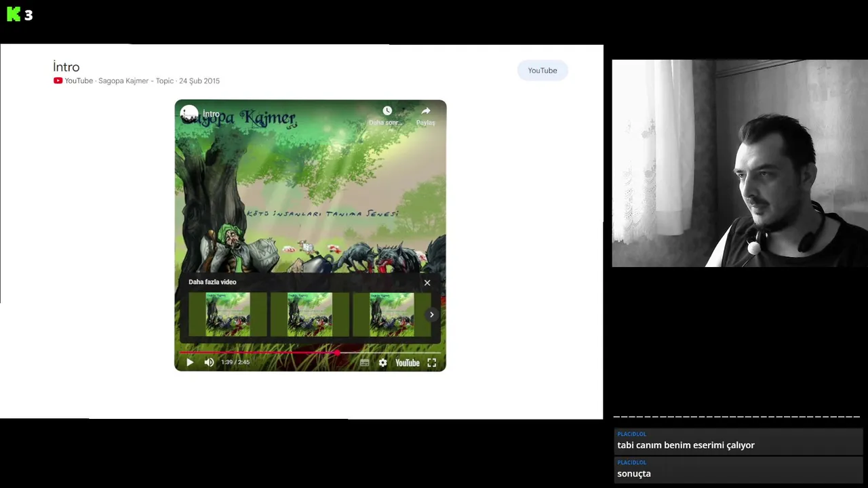Mute the video with the speaker icon
868x488 pixels.
209,363
